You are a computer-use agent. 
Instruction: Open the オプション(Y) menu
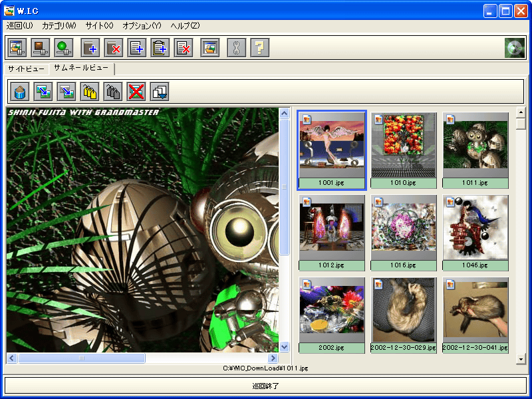[x=142, y=26]
